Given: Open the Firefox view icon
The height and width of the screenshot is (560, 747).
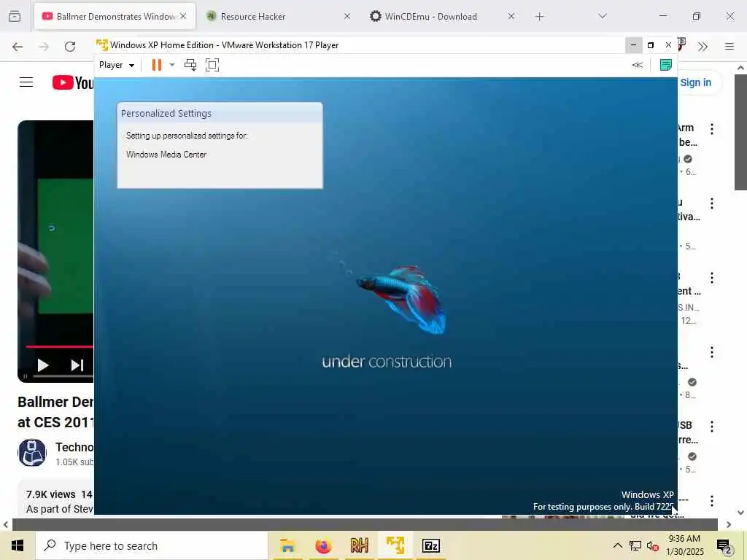Looking at the screenshot, I should (15, 16).
